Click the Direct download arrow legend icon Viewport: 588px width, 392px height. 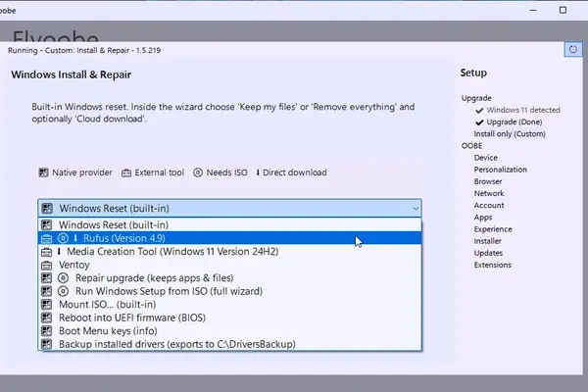tap(258, 172)
